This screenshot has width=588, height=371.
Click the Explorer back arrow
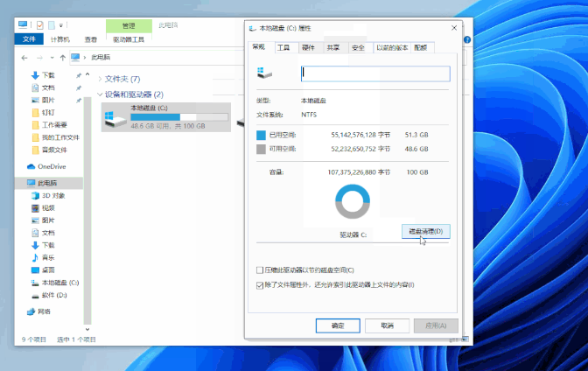[24, 58]
